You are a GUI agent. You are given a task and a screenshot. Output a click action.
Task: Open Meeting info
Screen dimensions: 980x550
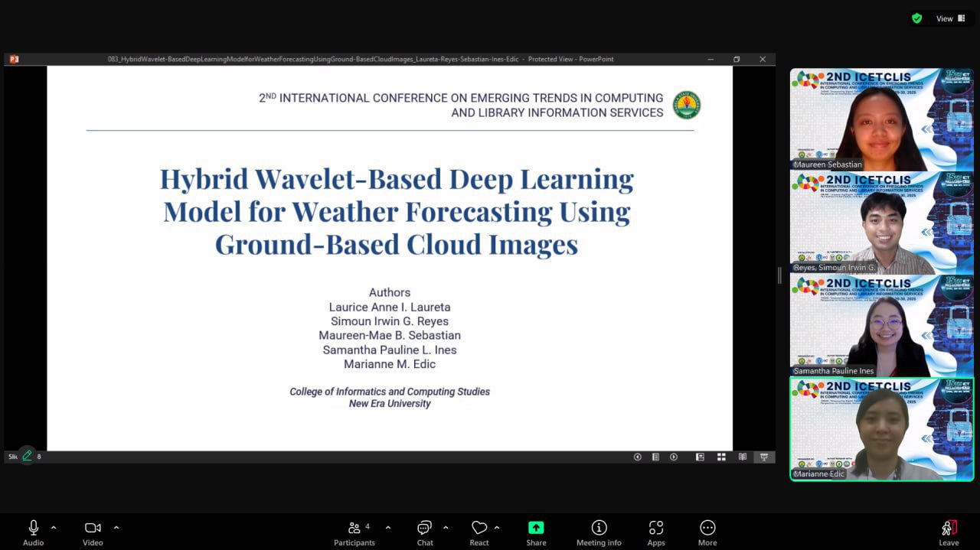599,529
